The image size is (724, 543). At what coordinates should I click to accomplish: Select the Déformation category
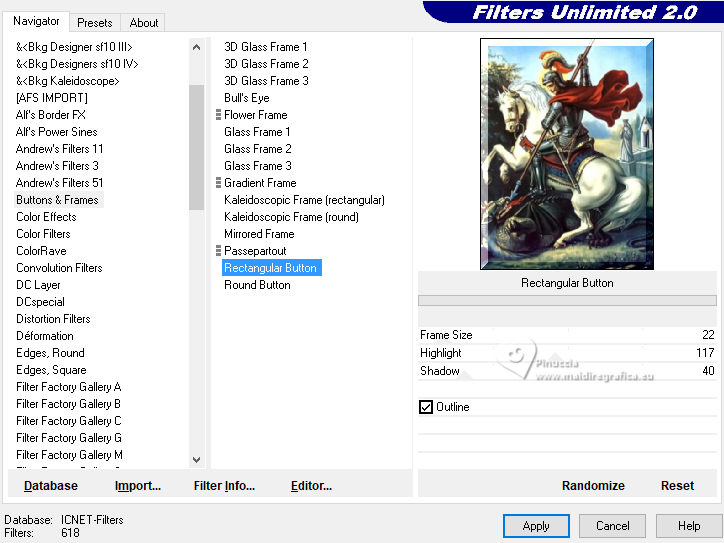pos(44,336)
